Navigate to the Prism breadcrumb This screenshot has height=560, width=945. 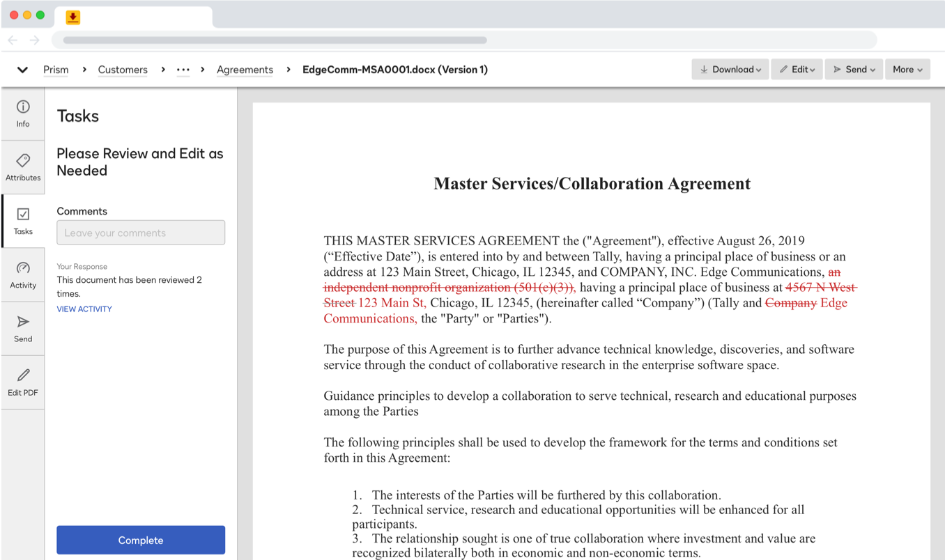[x=56, y=70]
